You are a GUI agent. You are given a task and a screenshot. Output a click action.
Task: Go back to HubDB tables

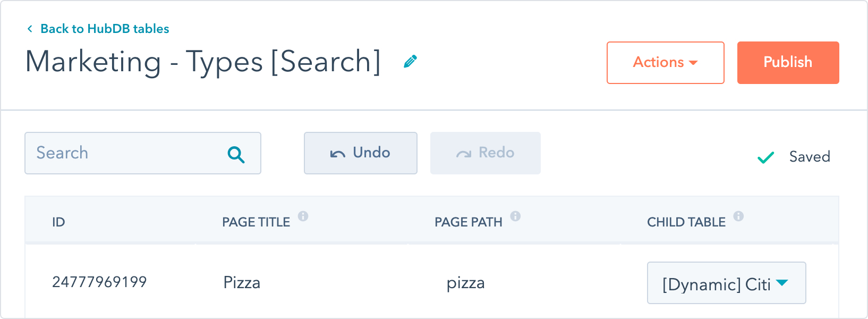pyautogui.click(x=105, y=29)
